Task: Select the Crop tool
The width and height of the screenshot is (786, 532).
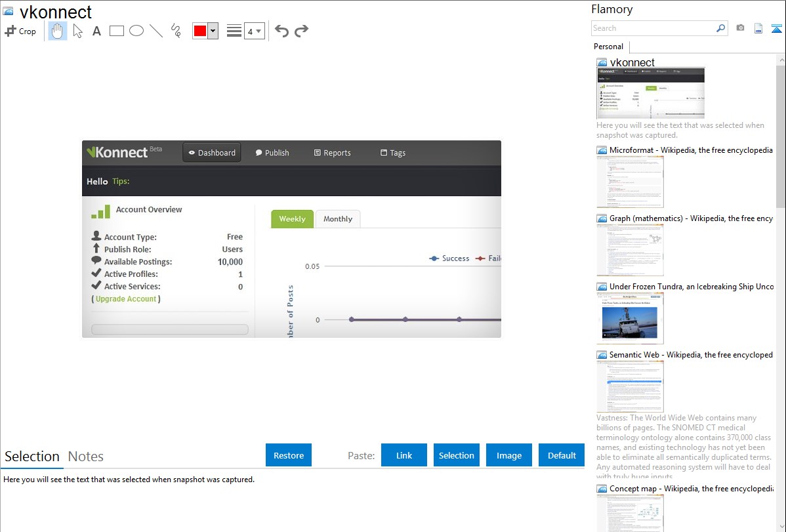Action: click(20, 31)
